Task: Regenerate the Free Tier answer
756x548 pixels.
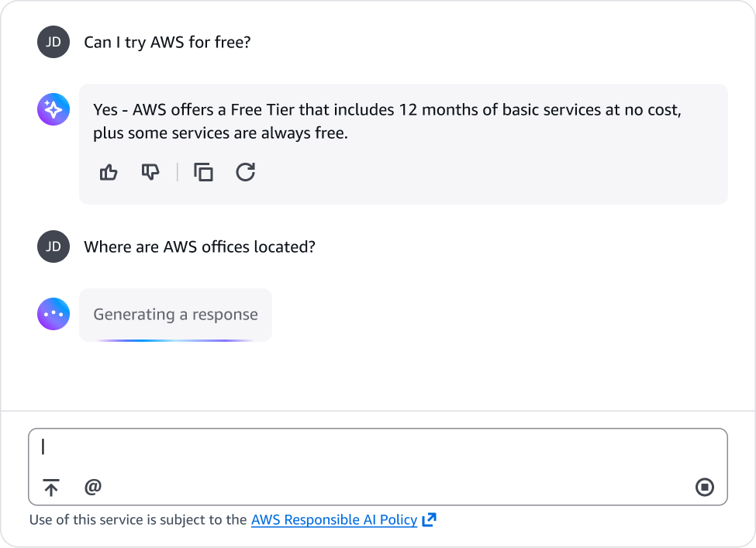Action: [245, 172]
